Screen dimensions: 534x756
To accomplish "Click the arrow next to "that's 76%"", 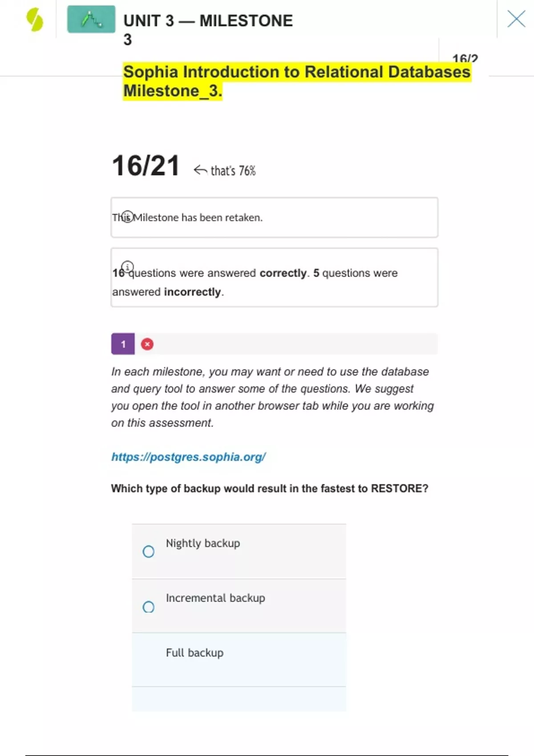I will 200,170.
